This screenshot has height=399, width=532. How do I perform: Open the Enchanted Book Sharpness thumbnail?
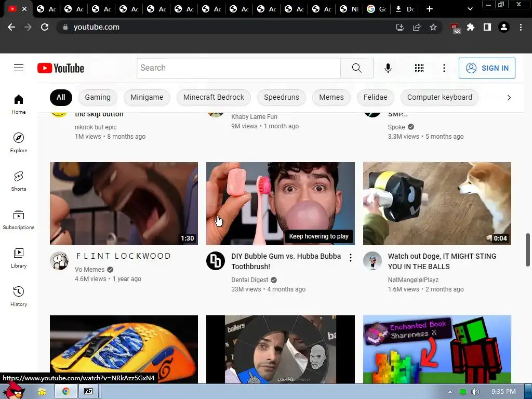coord(437,349)
